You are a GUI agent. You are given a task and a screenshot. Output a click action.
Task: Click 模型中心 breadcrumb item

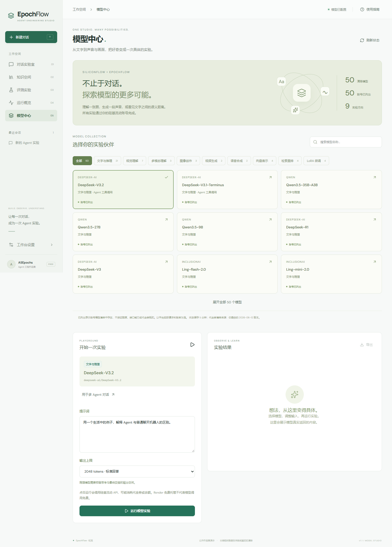tap(103, 10)
